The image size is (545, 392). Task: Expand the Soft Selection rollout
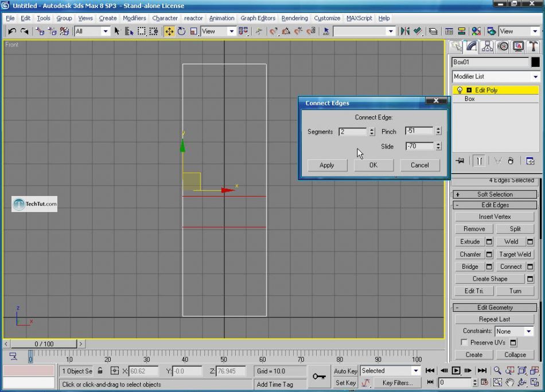(495, 194)
